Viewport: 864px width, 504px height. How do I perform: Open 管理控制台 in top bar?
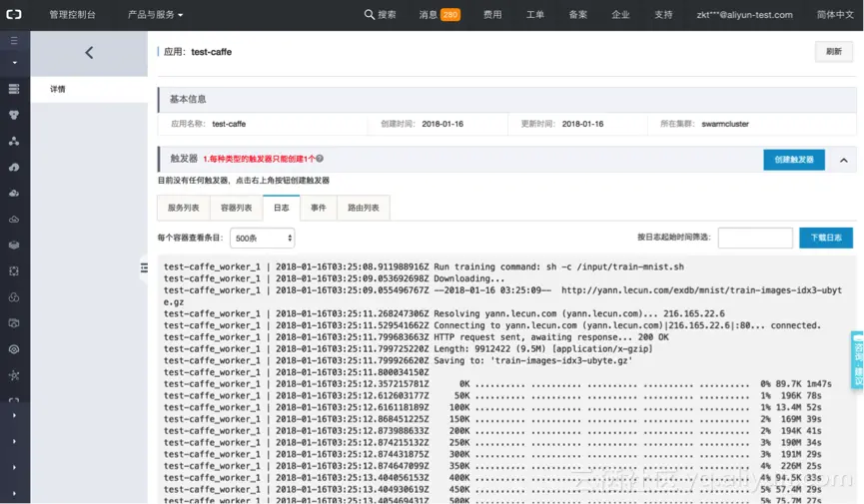pyautogui.click(x=73, y=15)
